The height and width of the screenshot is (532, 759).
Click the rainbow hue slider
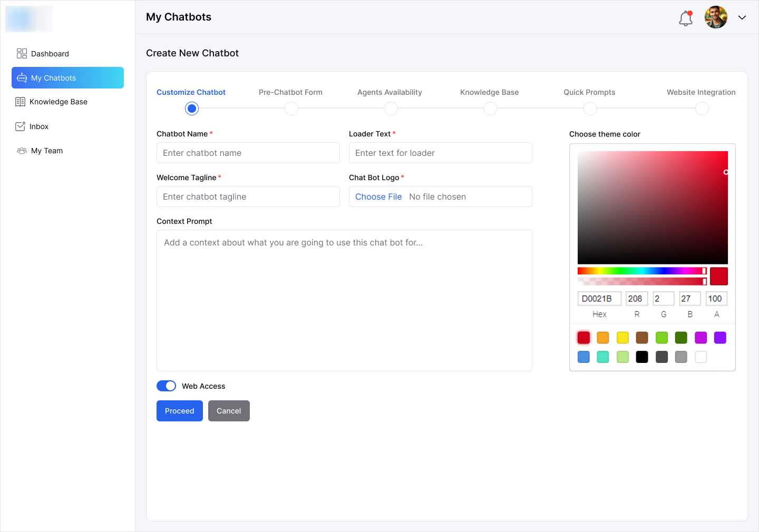[x=642, y=271]
